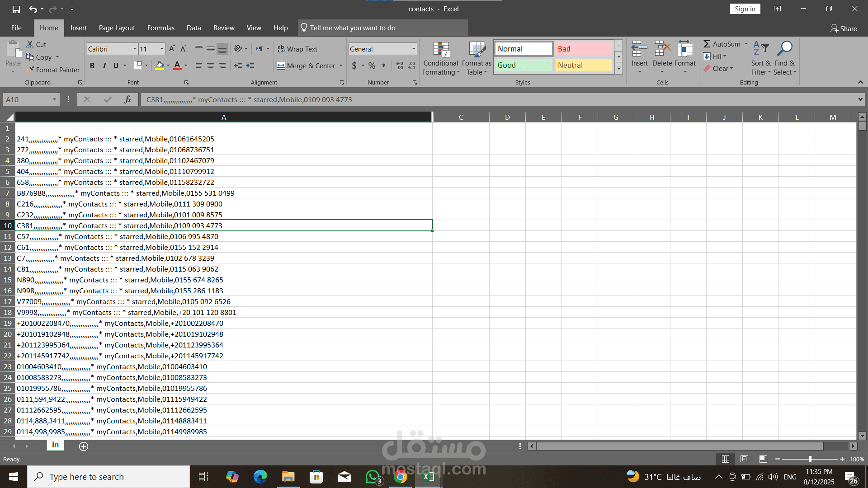Open the font name Calibri dropdown
Viewport: 868px width, 488px height.
tap(134, 49)
